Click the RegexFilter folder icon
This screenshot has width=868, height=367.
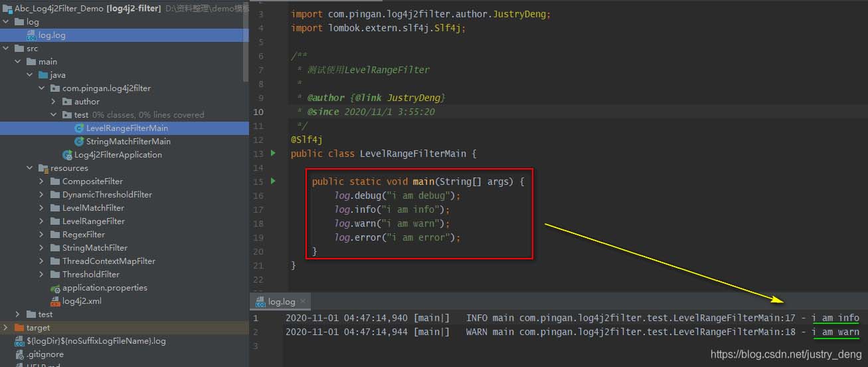point(56,235)
